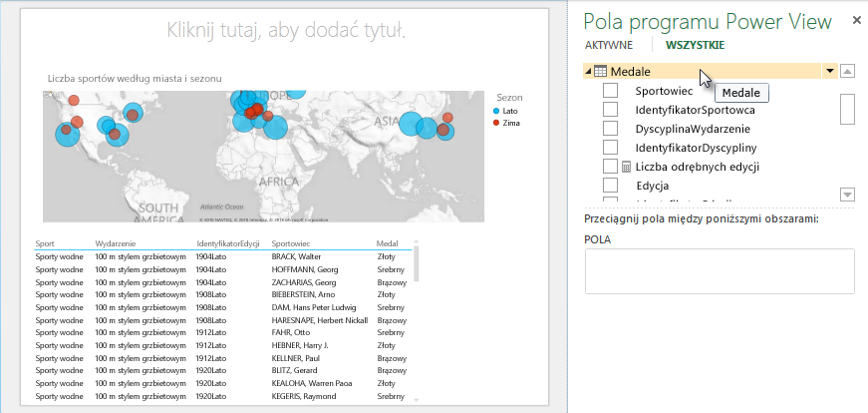Select the cell 'KELLNER, Paul'
868x413 pixels.
click(x=296, y=358)
